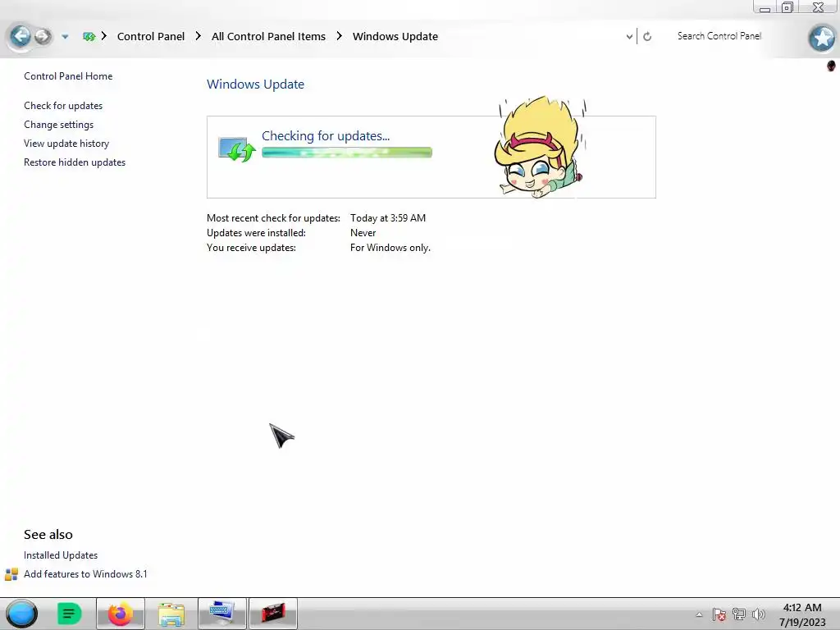Viewport: 840px width, 630px height.
Task: Click the star icon beside the search box
Action: click(x=822, y=38)
